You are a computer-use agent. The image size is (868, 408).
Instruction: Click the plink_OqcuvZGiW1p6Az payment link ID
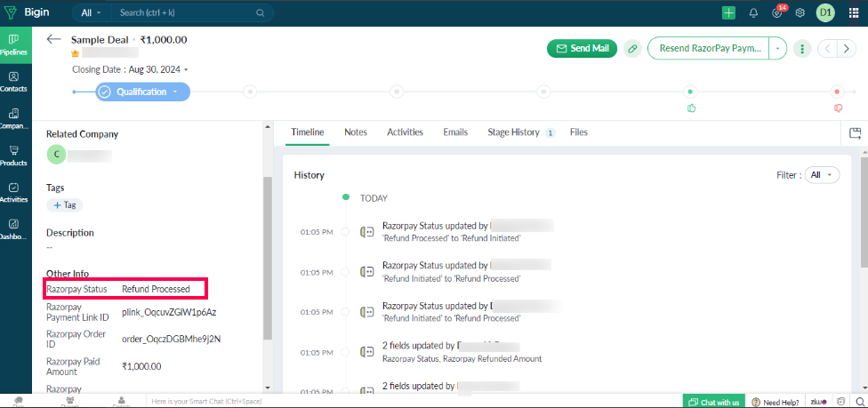[x=169, y=312]
